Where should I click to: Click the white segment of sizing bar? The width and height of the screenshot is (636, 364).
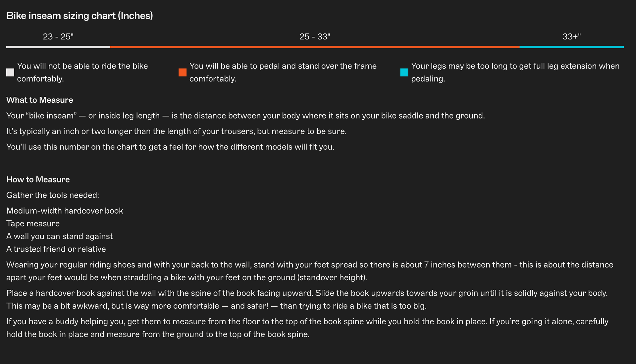[58, 47]
